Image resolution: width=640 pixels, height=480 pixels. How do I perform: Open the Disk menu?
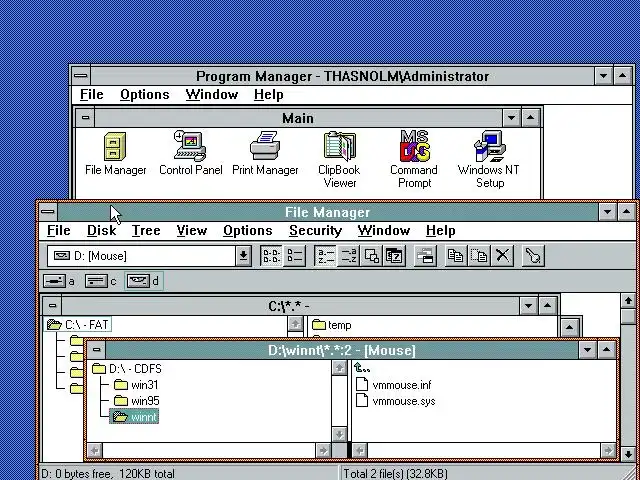point(101,231)
